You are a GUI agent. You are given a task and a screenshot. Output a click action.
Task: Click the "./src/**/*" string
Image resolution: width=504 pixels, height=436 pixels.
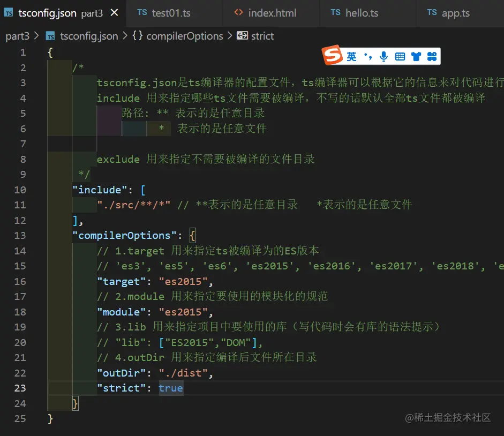[x=133, y=205]
